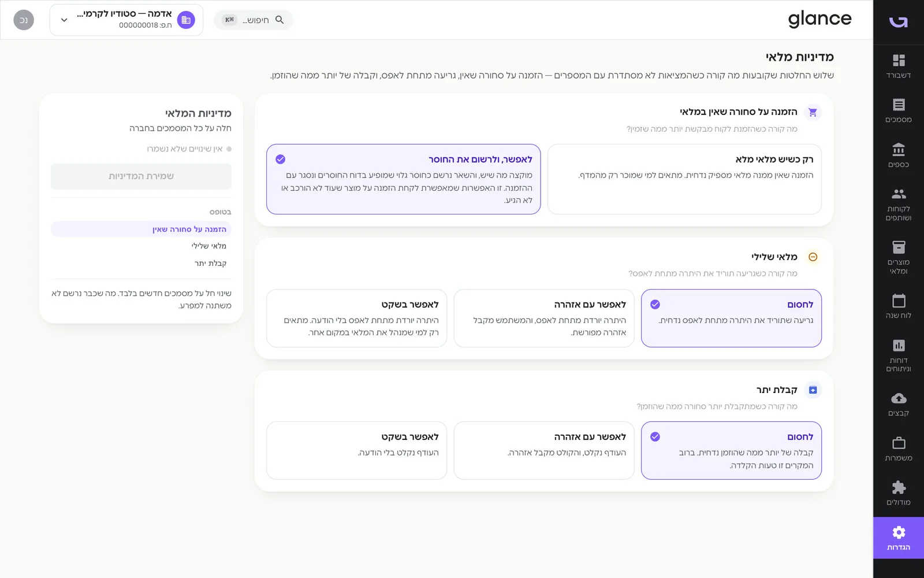The height and width of the screenshot is (578, 924).
Task: Click the שמירת המדיניות save button
Action: (141, 176)
